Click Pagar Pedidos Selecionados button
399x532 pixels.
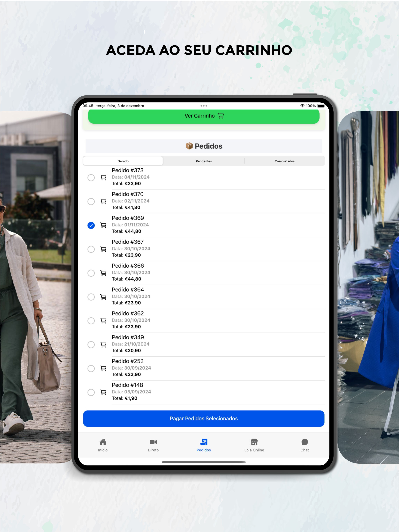coord(204,418)
